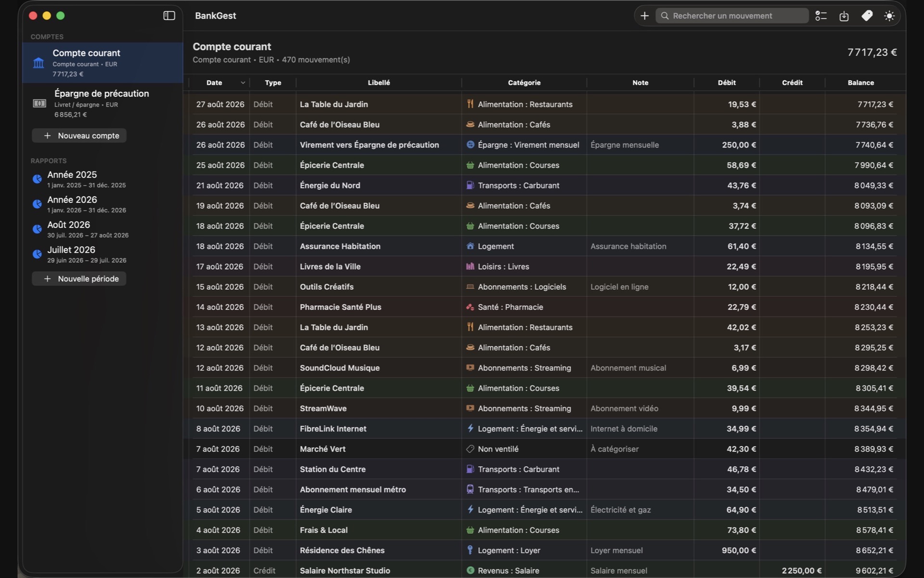
Task: Open the list options icon in toolbar
Action: pyautogui.click(x=821, y=16)
